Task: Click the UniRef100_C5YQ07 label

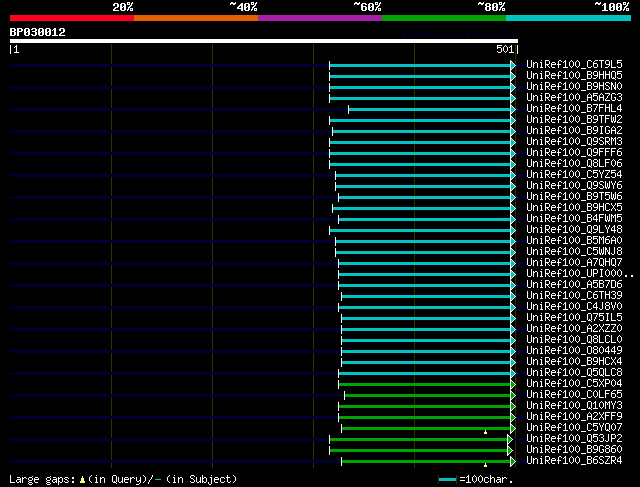Action: [574, 428]
